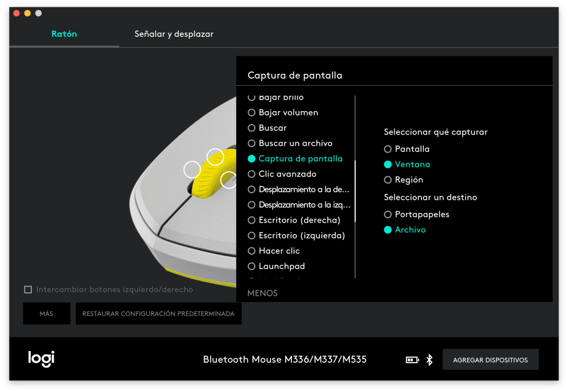Switch to the Señalar y desplazar tab
Image resolution: width=568 pixels, height=392 pixels.
pyautogui.click(x=174, y=34)
